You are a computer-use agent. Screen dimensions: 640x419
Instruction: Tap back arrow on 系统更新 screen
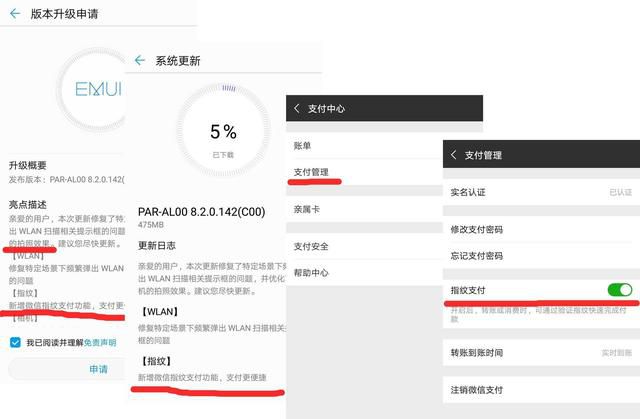pyautogui.click(x=139, y=61)
